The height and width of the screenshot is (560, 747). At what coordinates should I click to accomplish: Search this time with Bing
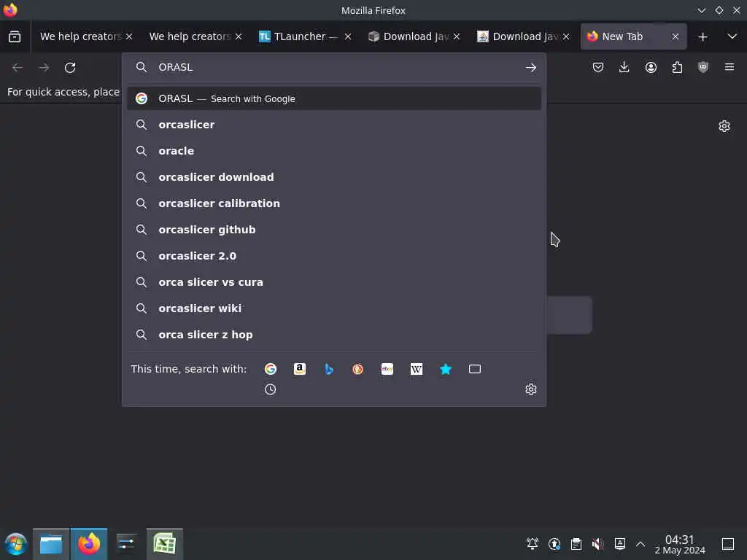click(x=329, y=369)
